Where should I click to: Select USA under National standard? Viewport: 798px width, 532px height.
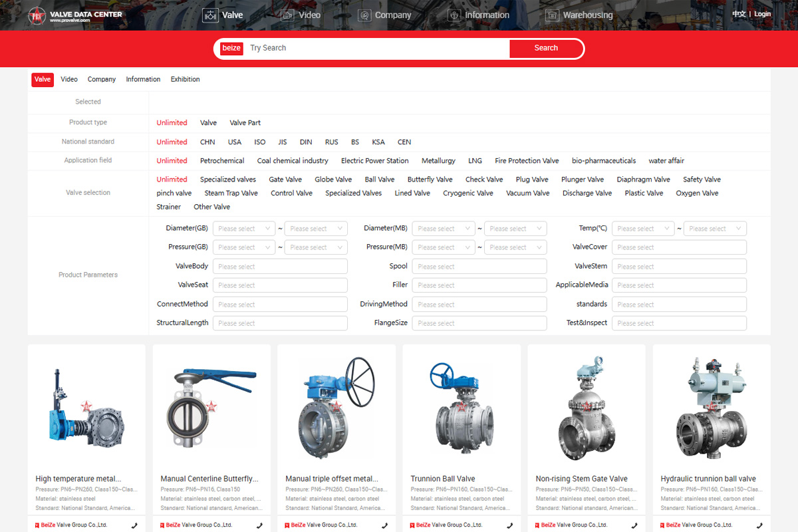pyautogui.click(x=234, y=142)
